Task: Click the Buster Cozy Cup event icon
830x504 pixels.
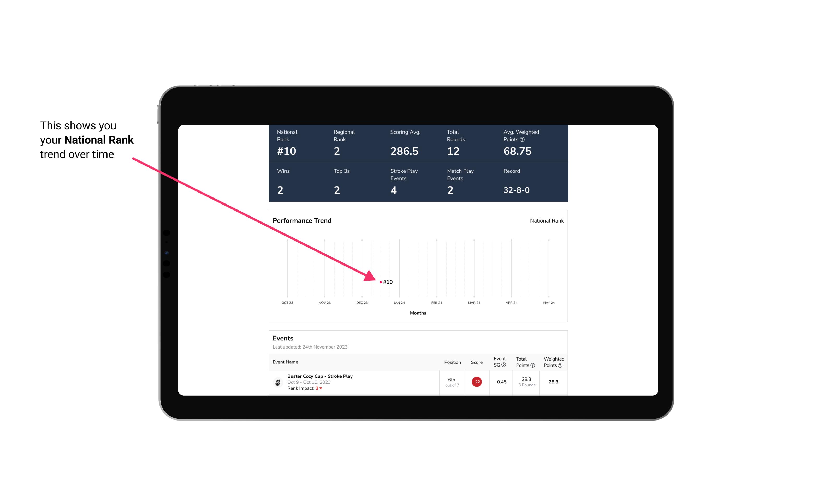Action: (x=277, y=381)
